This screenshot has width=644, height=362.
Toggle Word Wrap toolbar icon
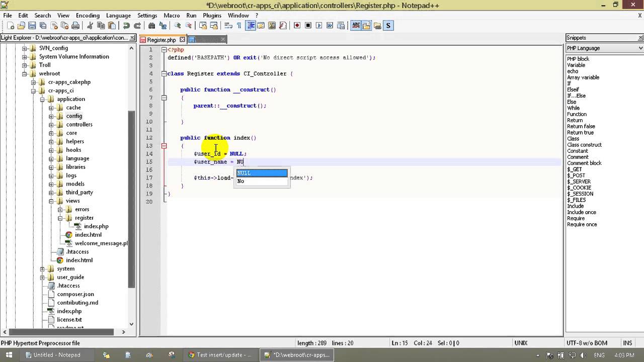pyautogui.click(x=228, y=26)
